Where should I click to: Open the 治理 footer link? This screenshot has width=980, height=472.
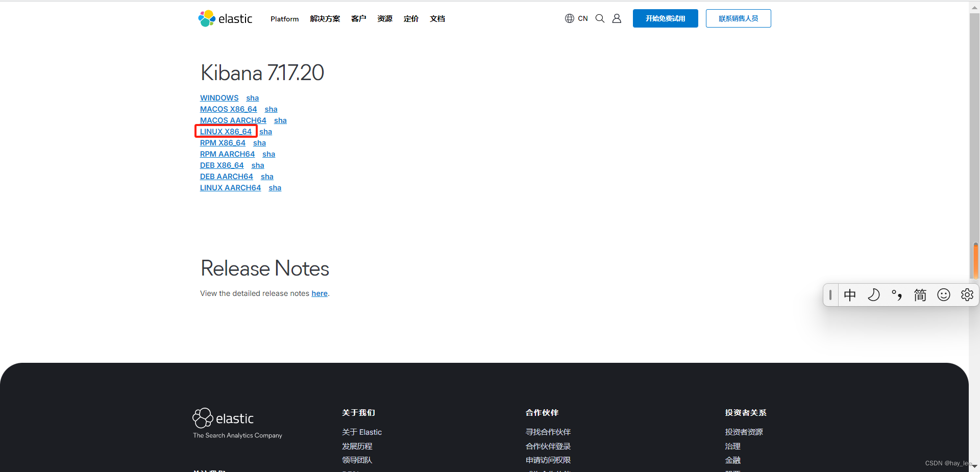pyautogui.click(x=733, y=446)
